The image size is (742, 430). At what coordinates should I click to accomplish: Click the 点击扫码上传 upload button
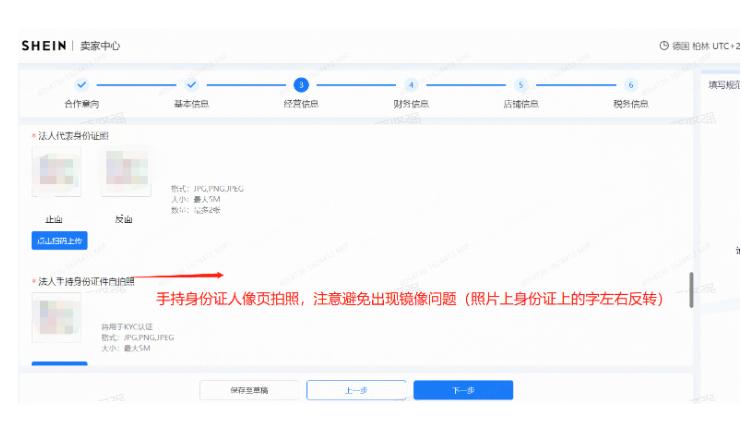pos(59,241)
